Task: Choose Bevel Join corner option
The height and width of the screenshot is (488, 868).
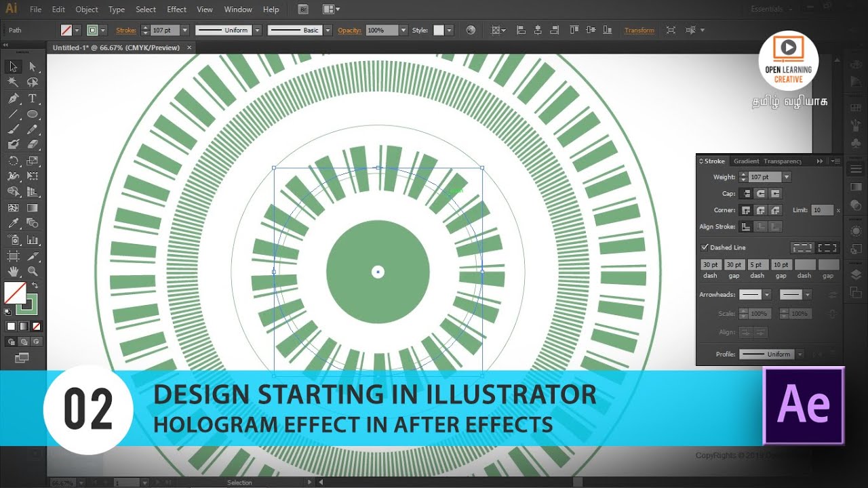Action: [x=775, y=210]
